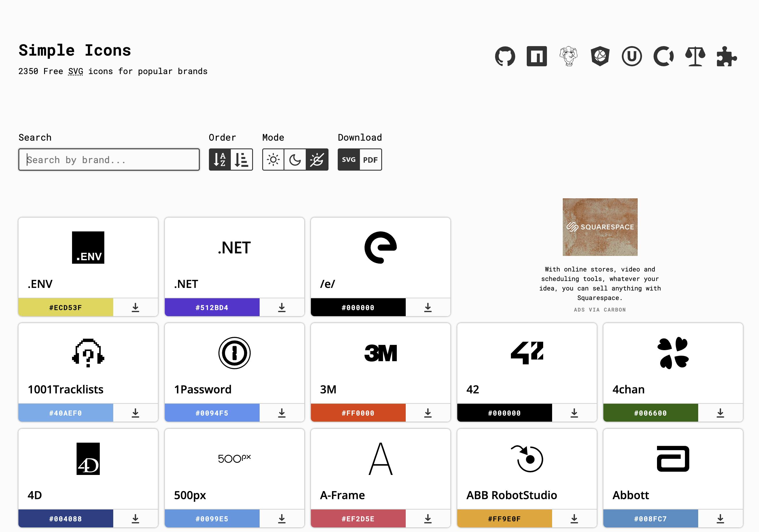This screenshot has width=759, height=532.
Task: Copy the #FF9E0F color of ABB RobotStudio
Action: tap(505, 519)
